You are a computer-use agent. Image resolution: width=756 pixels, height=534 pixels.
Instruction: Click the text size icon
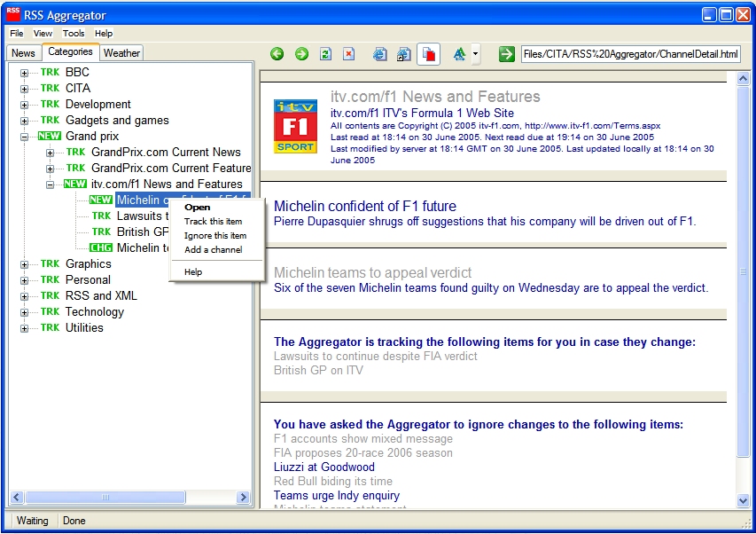[x=459, y=53]
